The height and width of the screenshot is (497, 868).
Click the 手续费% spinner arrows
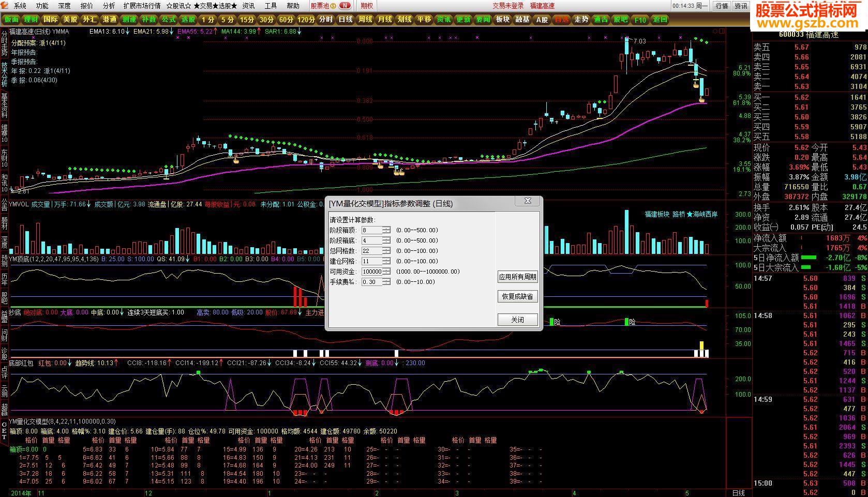[x=386, y=282]
